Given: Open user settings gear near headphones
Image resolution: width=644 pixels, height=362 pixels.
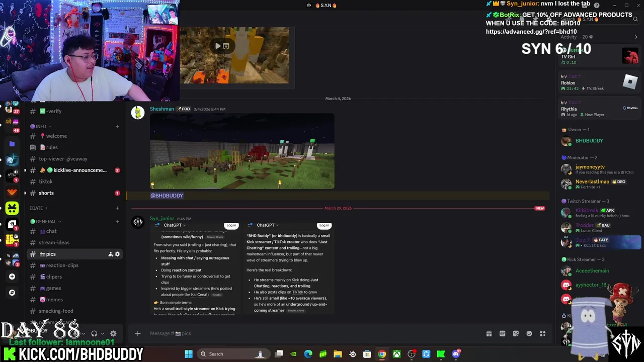Looking at the screenshot, I should click(x=113, y=333).
